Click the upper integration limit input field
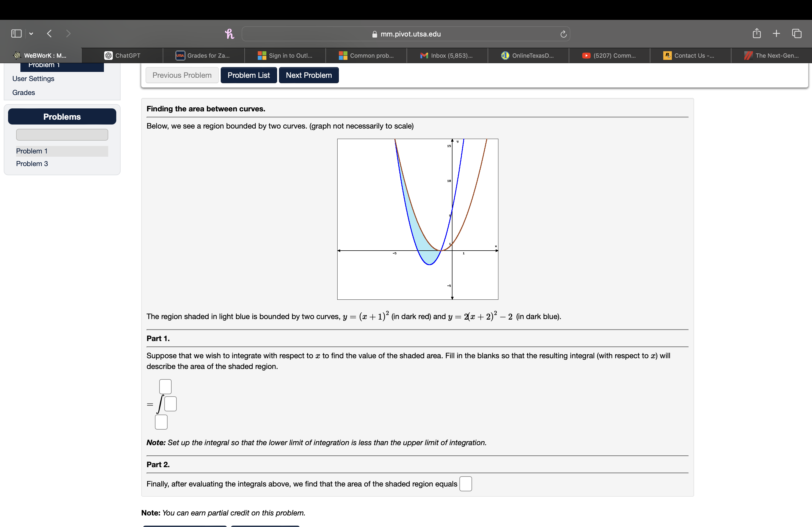 165,385
